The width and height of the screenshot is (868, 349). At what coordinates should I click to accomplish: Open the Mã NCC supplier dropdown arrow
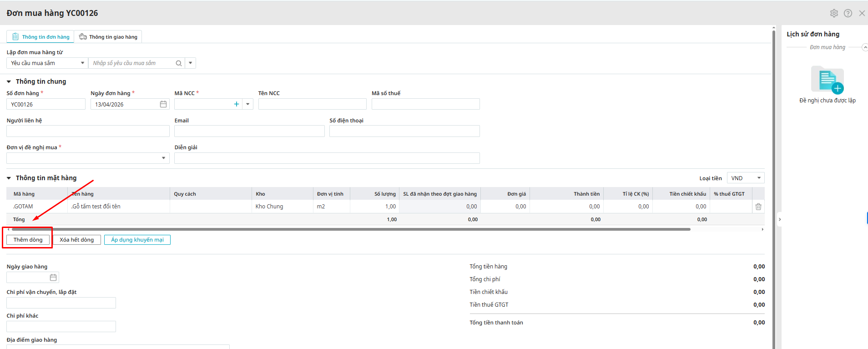pos(248,104)
